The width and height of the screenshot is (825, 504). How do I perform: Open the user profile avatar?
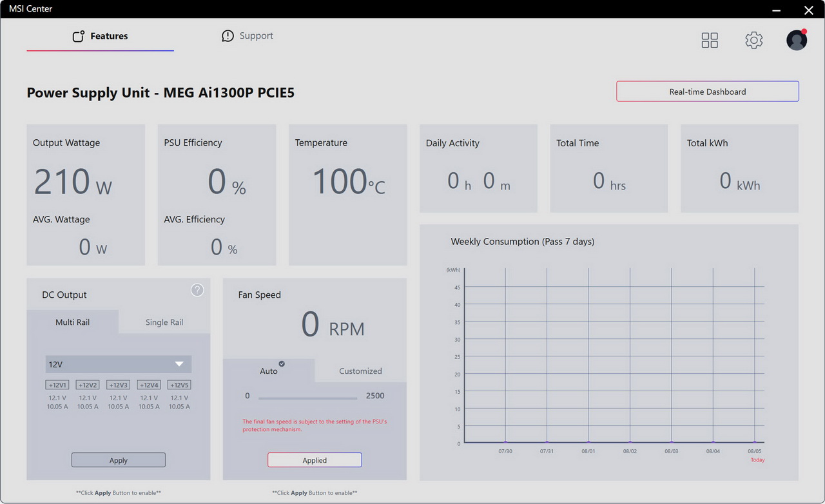pos(797,40)
